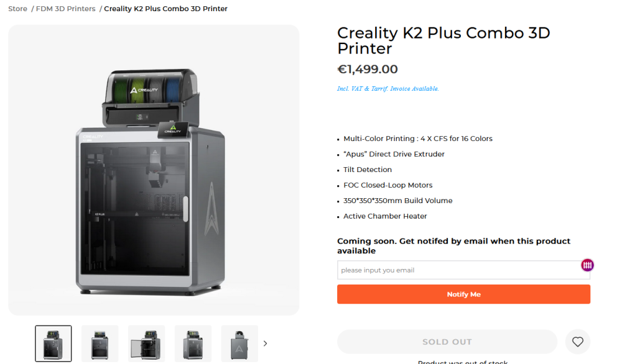This screenshot has height=364, width=622.
Task: Click the €1,499.00 price text
Action: pyautogui.click(x=367, y=70)
